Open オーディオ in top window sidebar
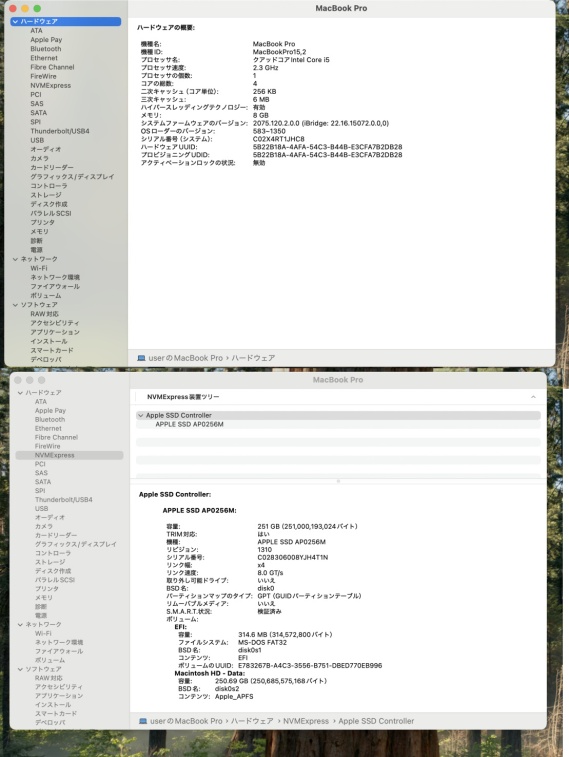Image resolution: width=569 pixels, height=757 pixels. pyautogui.click(x=46, y=150)
